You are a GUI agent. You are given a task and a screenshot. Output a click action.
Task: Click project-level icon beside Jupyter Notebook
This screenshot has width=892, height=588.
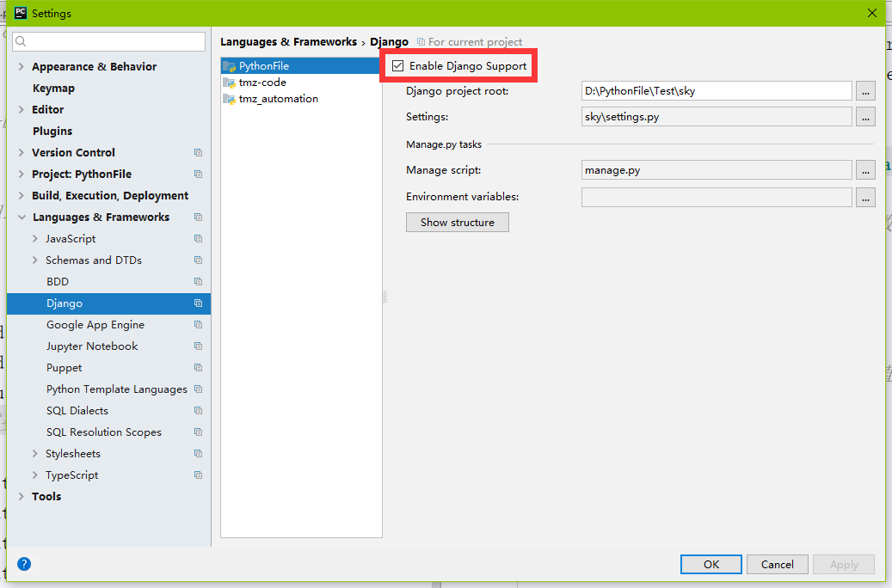[198, 346]
